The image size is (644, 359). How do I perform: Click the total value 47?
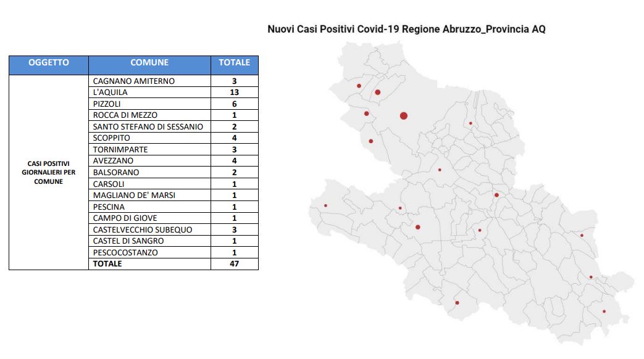[235, 264]
